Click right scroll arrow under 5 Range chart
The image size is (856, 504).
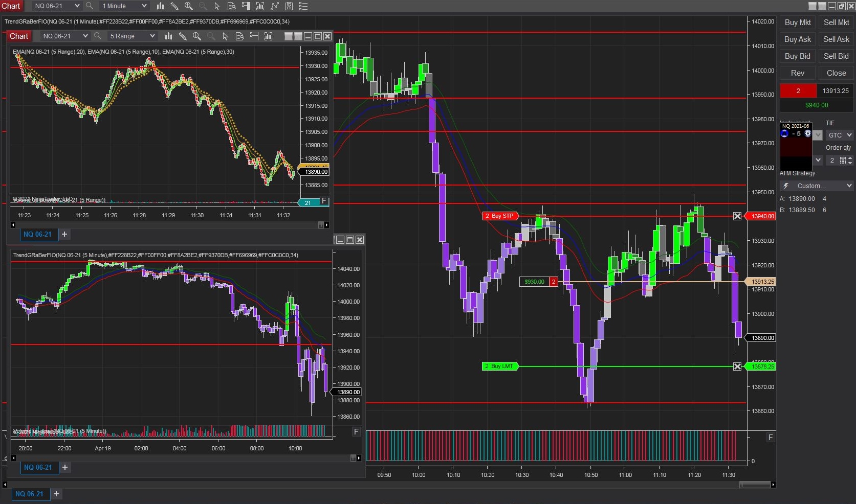click(327, 225)
